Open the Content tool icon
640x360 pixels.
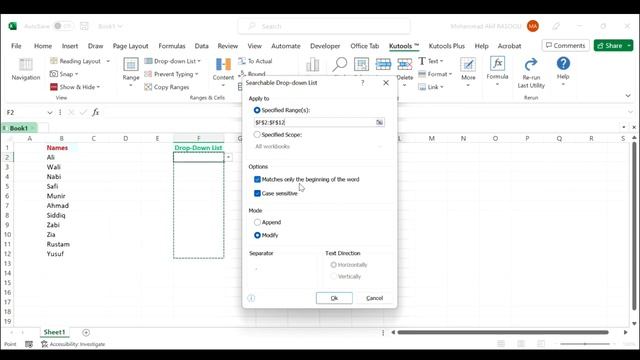click(223, 64)
